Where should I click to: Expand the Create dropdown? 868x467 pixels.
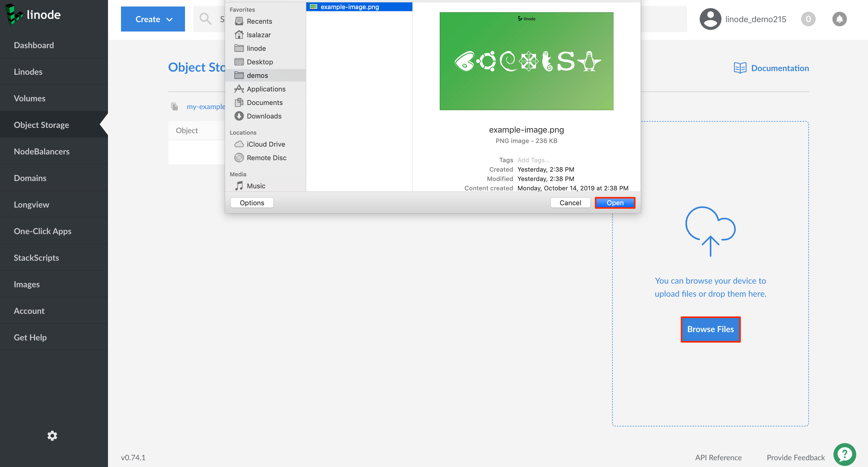153,19
